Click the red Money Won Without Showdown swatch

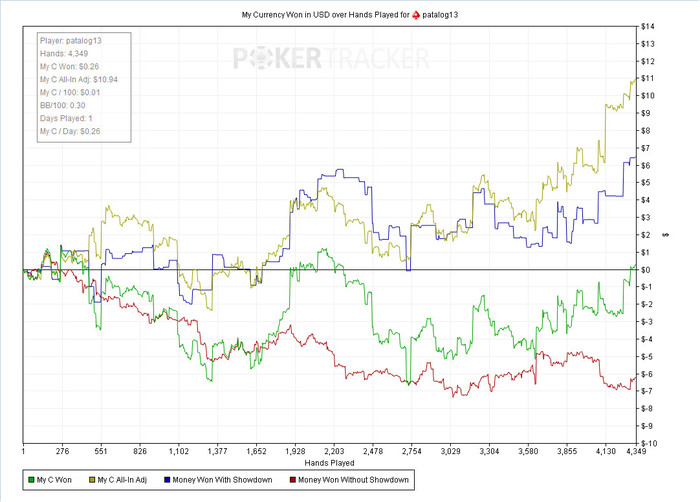coord(293,480)
